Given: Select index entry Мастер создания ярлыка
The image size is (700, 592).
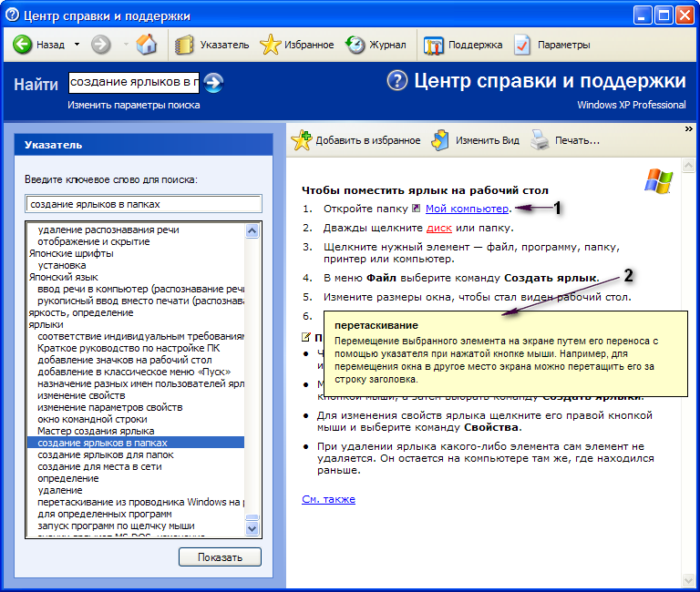Looking at the screenshot, I should pos(96,431).
